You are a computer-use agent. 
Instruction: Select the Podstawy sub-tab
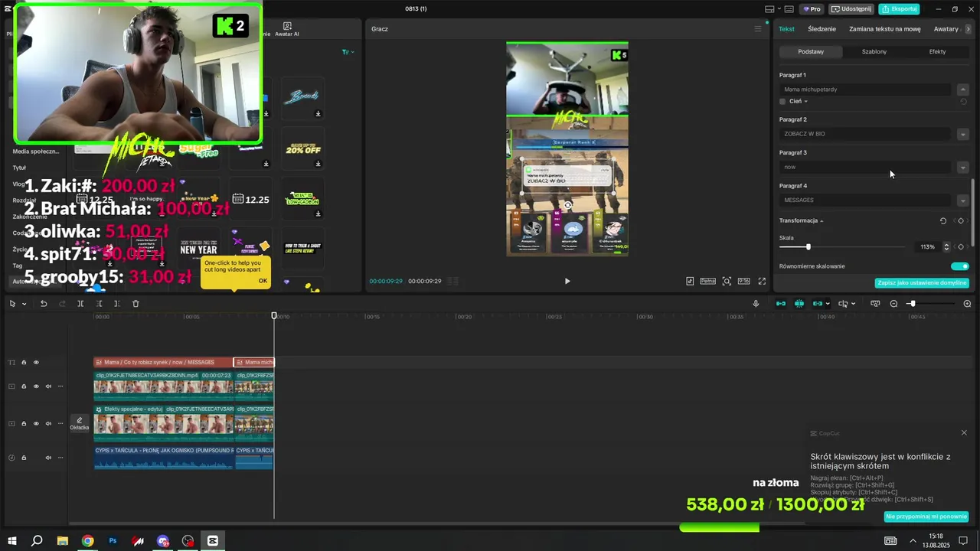811,51
